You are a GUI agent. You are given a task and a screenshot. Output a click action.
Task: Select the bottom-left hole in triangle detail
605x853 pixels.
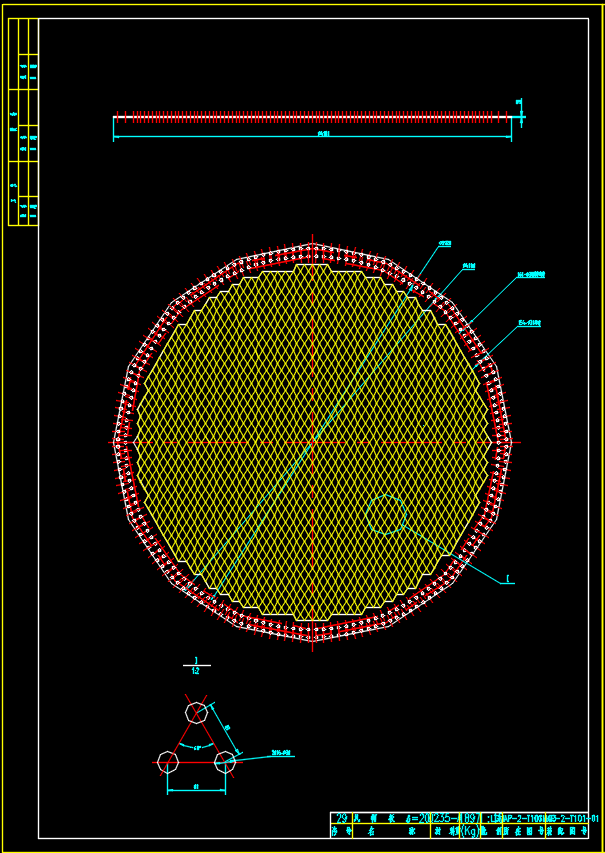(x=168, y=762)
